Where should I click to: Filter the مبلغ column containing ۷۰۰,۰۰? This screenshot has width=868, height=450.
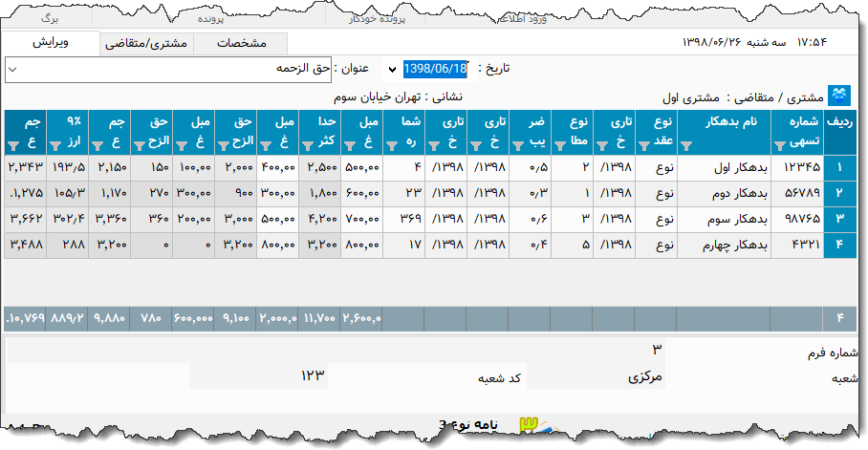tap(350, 146)
